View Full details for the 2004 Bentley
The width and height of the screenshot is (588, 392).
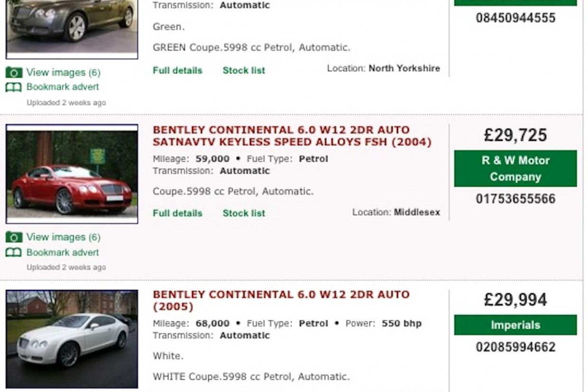[x=177, y=213]
